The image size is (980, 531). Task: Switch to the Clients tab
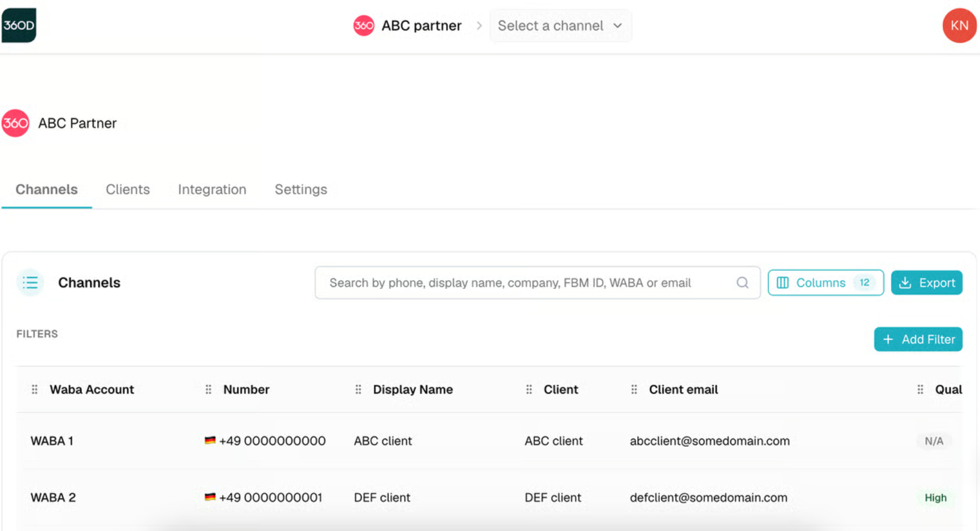[128, 189]
